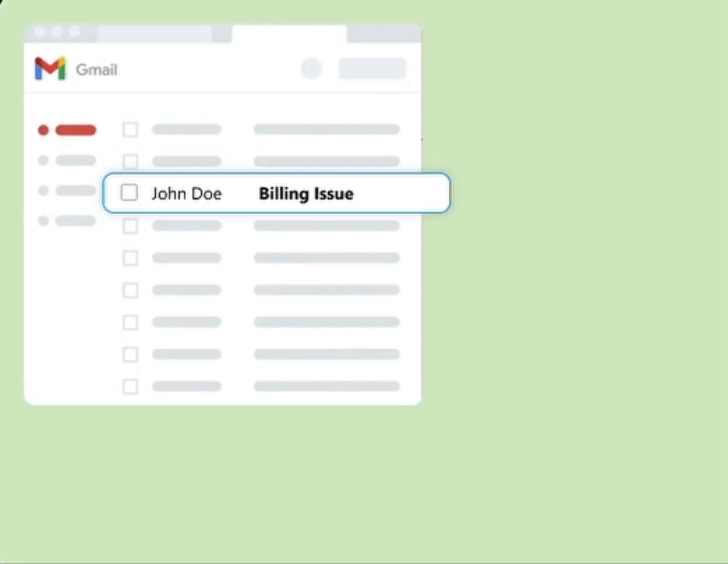Click the grey dot of the second sidebar item
Screen dimensions: 728x564
[43, 161]
